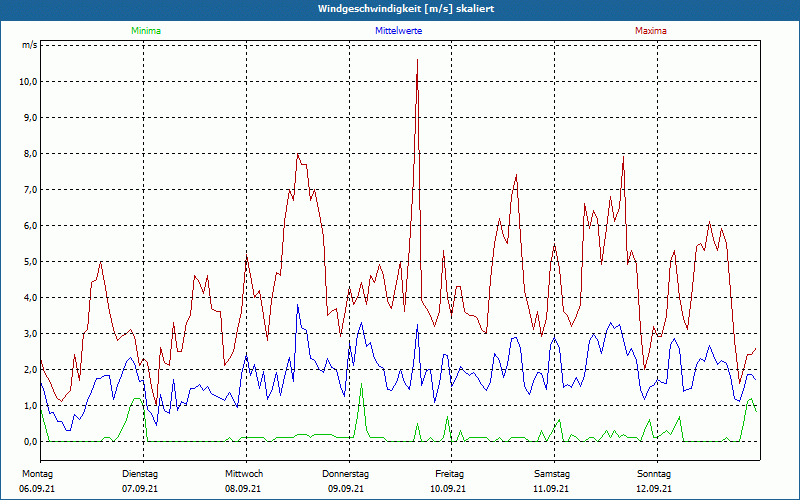Click the 'Samstag' day label
The image size is (800, 500).
pyautogui.click(x=552, y=474)
